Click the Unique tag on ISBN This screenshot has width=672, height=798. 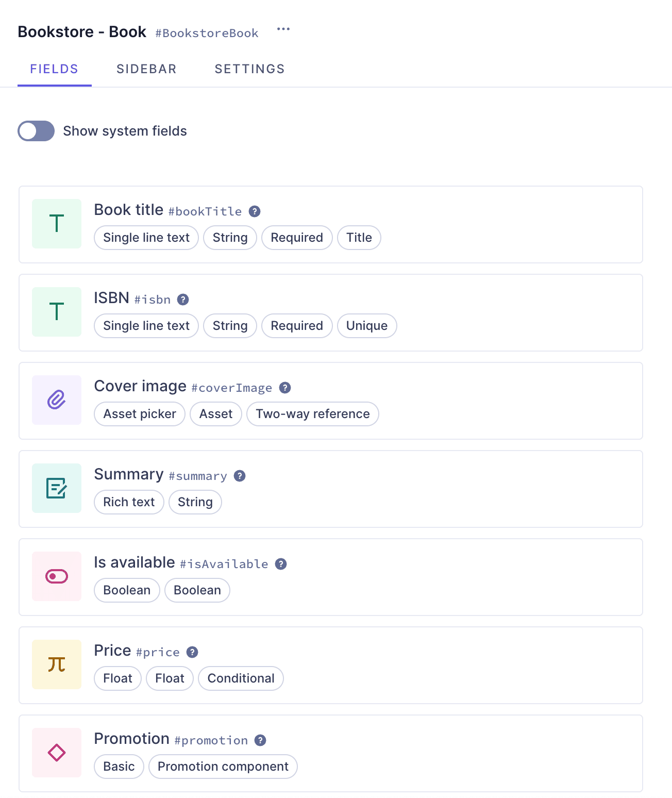point(366,326)
